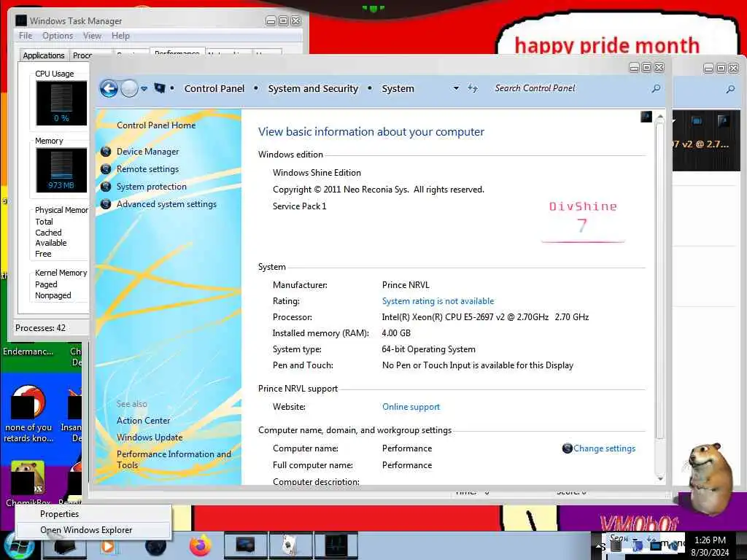Click the CPU Usage gauge in Task Manager
Screen dimensions: 747x560
coord(61,103)
